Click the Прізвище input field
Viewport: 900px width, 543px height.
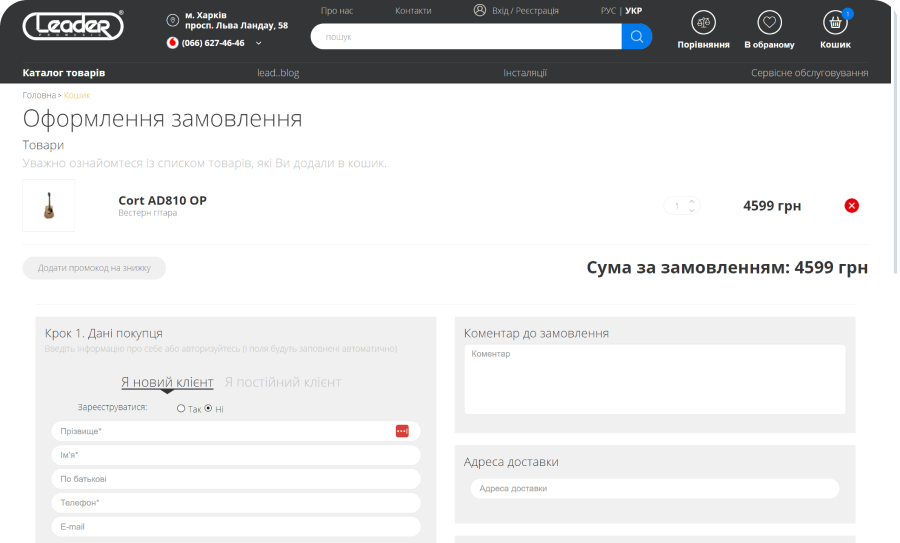coord(236,431)
